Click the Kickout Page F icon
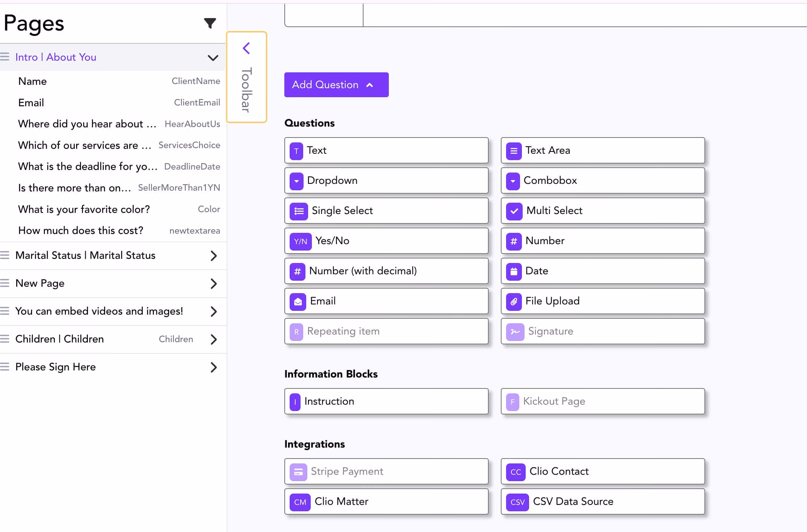The width and height of the screenshot is (807, 532). tap(512, 402)
